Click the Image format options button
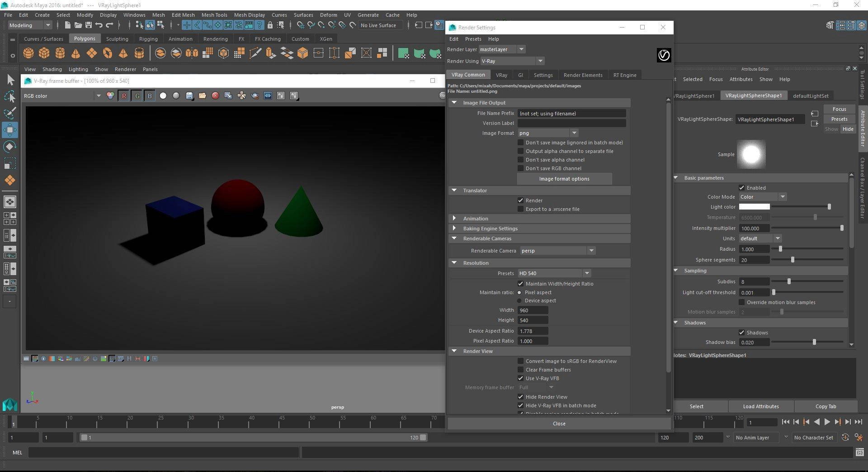 click(x=564, y=179)
